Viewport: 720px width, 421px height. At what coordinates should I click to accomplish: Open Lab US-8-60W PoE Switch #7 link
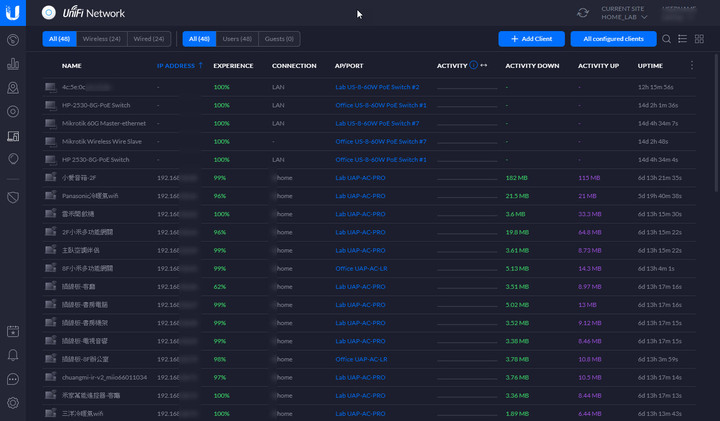coord(377,123)
